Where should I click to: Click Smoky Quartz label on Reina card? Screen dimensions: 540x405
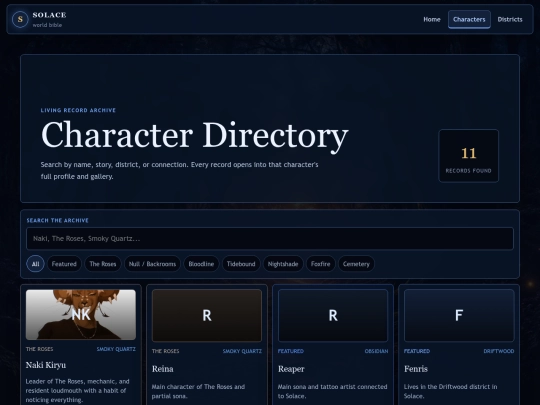[242, 351]
